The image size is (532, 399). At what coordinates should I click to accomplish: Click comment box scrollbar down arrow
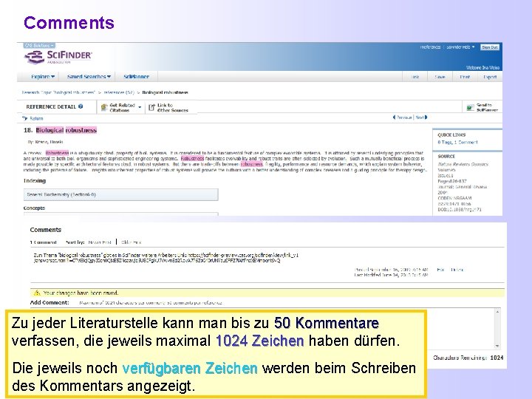pyautogui.click(x=497, y=346)
